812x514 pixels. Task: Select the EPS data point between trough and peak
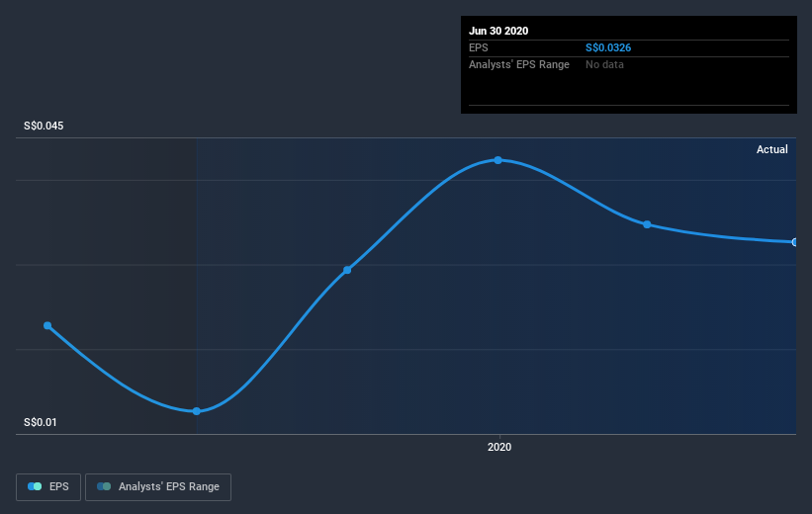coord(347,270)
